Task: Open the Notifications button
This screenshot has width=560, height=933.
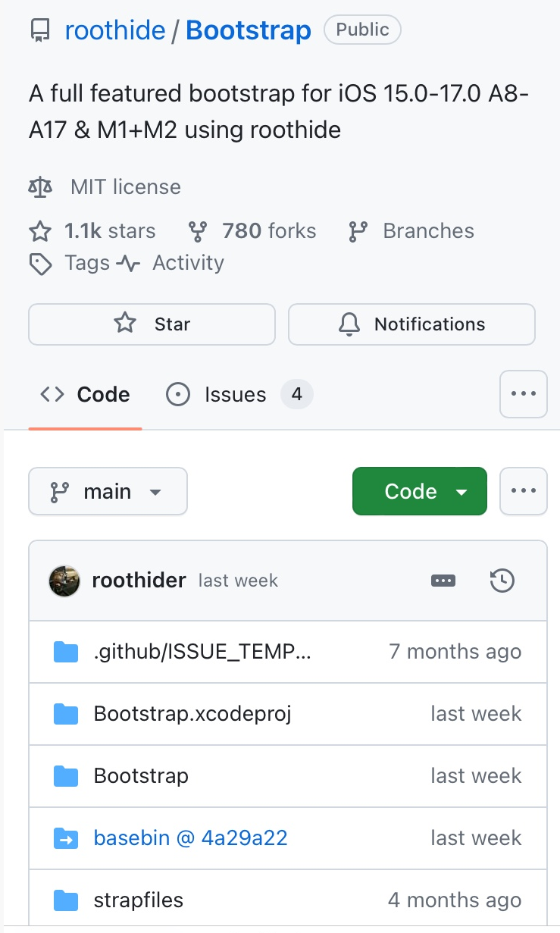Action: pyautogui.click(x=411, y=324)
